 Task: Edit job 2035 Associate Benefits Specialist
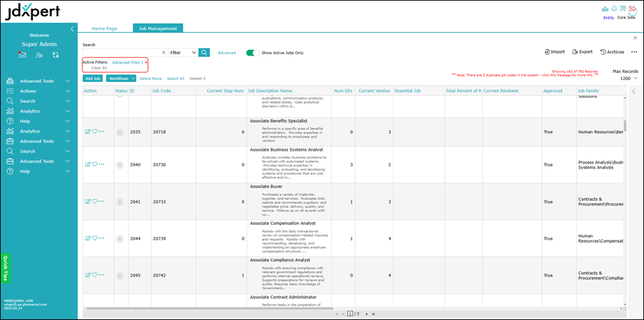(x=87, y=131)
